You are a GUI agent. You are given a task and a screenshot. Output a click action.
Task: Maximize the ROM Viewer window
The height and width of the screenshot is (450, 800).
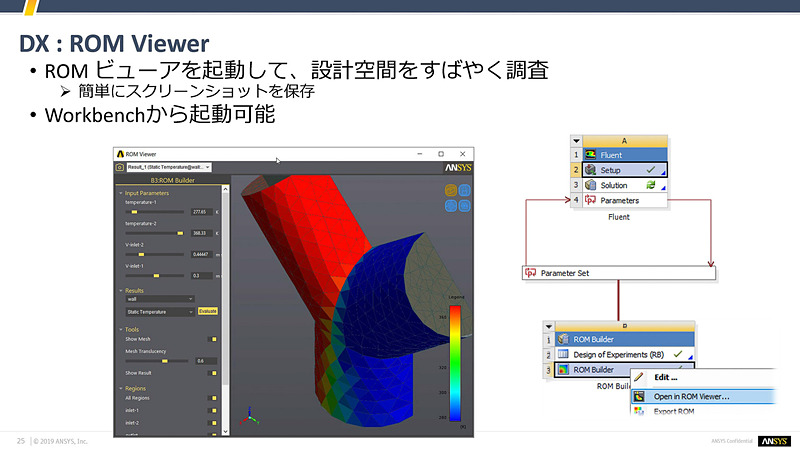441,154
